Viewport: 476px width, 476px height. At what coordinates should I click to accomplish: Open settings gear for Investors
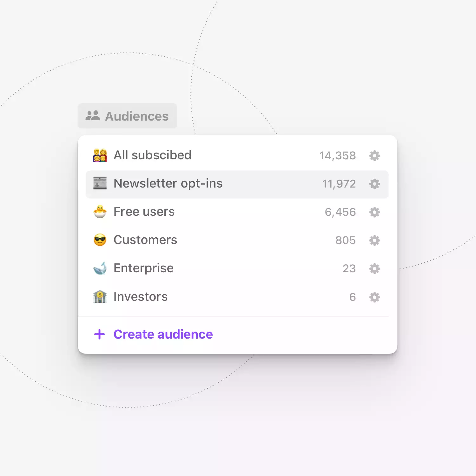click(x=374, y=297)
